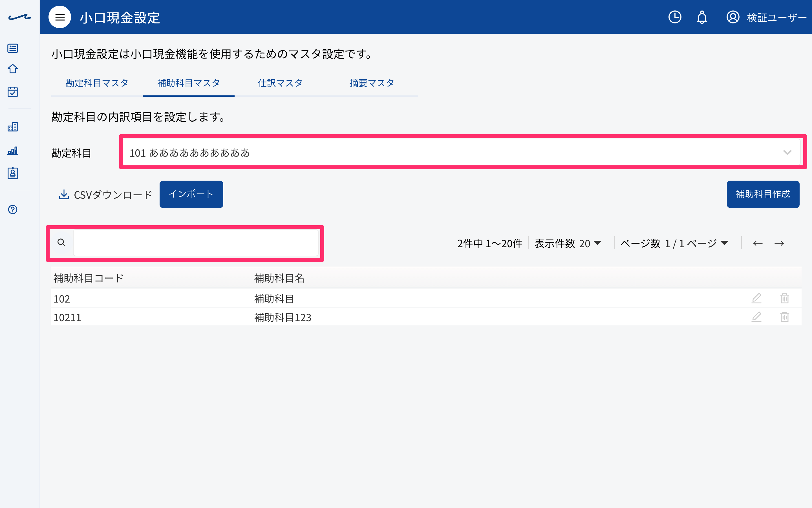Image resolution: width=812 pixels, height=508 pixels.
Task: Open the list document sidebar icon
Action: click(x=13, y=48)
